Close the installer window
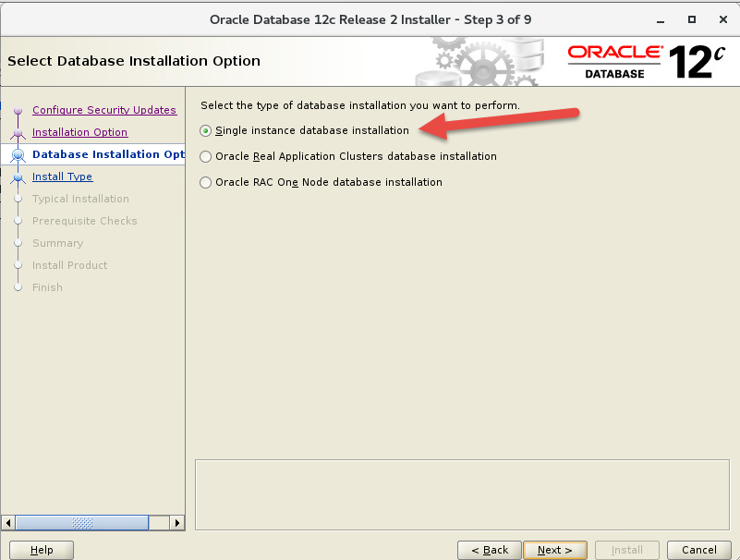The image size is (740, 560). pyautogui.click(x=723, y=19)
